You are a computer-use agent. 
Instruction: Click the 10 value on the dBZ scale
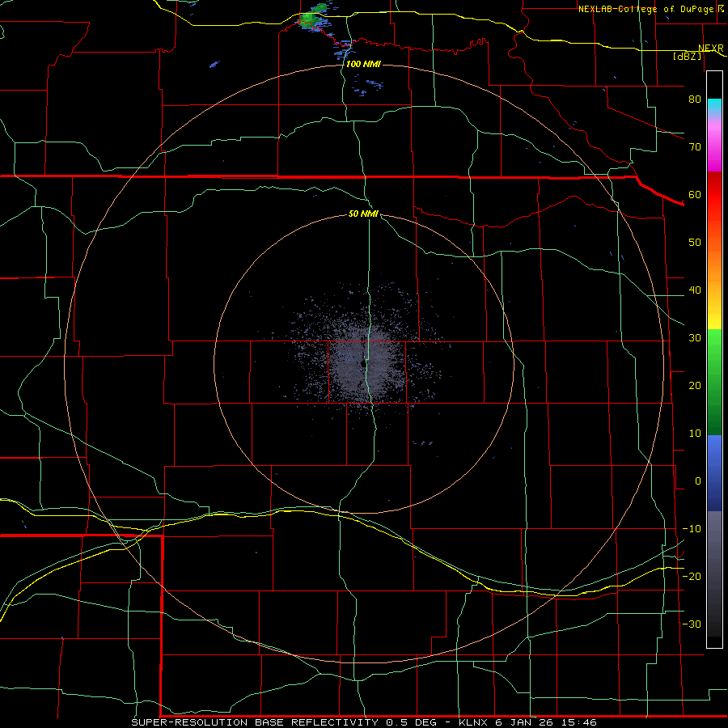(x=695, y=434)
